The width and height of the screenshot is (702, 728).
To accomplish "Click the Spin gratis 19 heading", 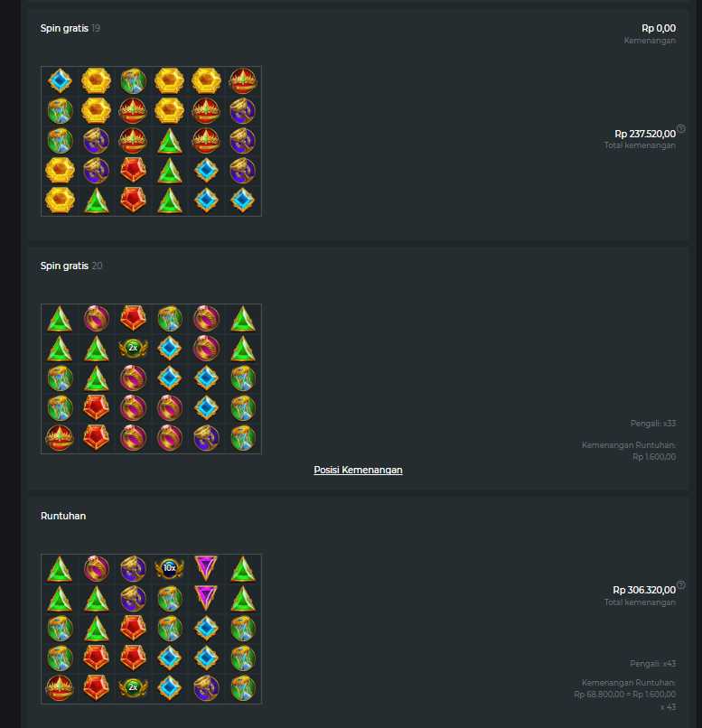I will click(70, 28).
